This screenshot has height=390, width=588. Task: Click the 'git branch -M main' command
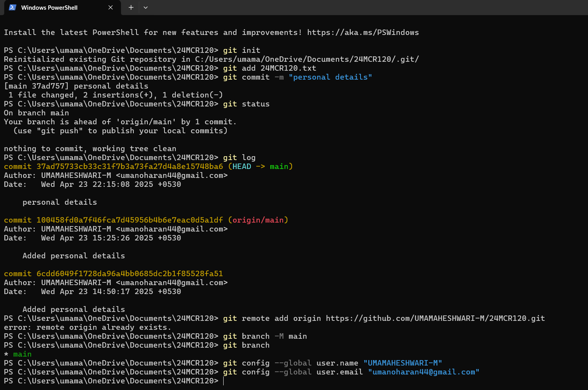[265, 336]
